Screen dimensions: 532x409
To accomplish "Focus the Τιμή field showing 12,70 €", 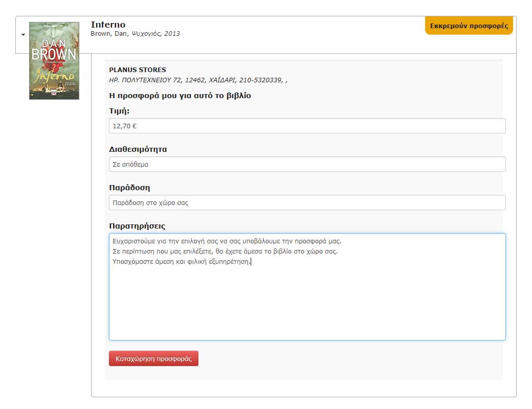I will pyautogui.click(x=307, y=126).
